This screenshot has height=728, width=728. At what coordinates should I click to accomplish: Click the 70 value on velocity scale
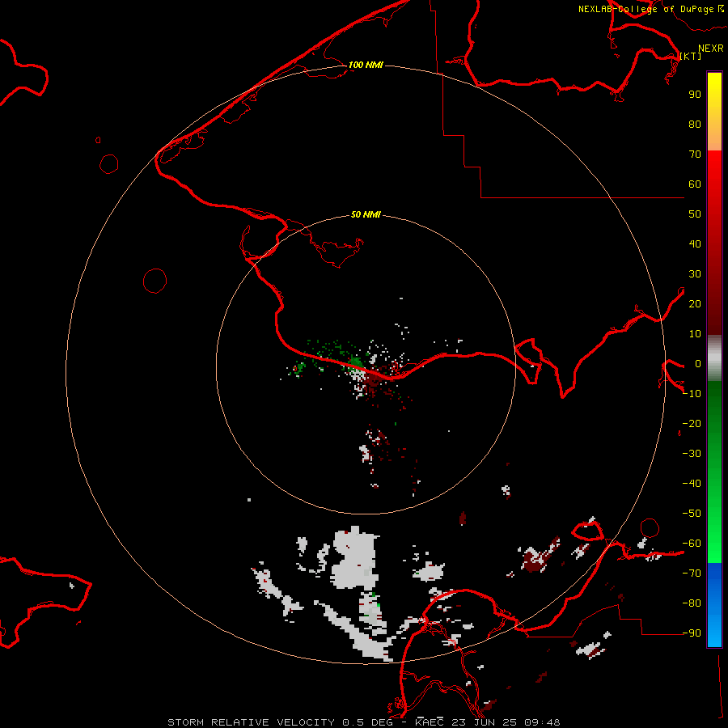coord(695,154)
